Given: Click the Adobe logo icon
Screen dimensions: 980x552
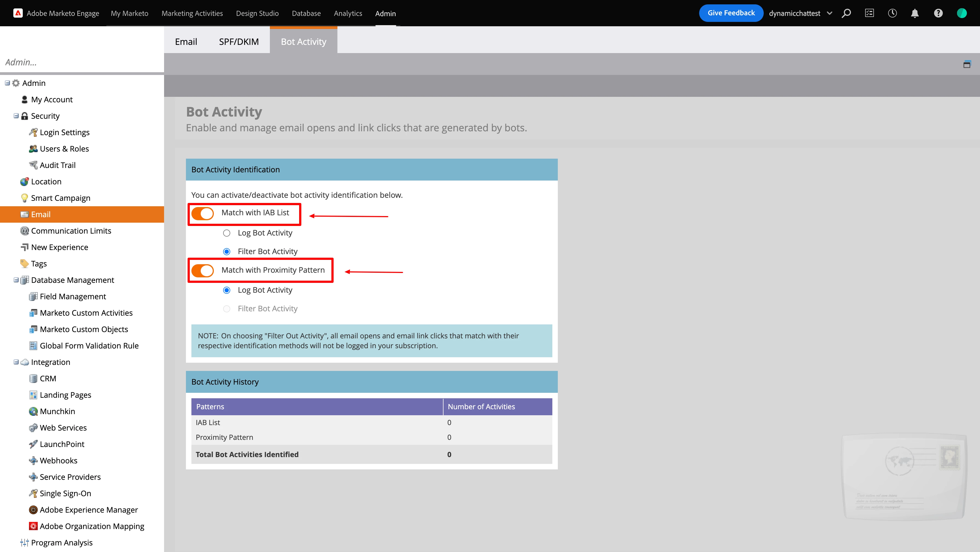Looking at the screenshot, I should (17, 13).
